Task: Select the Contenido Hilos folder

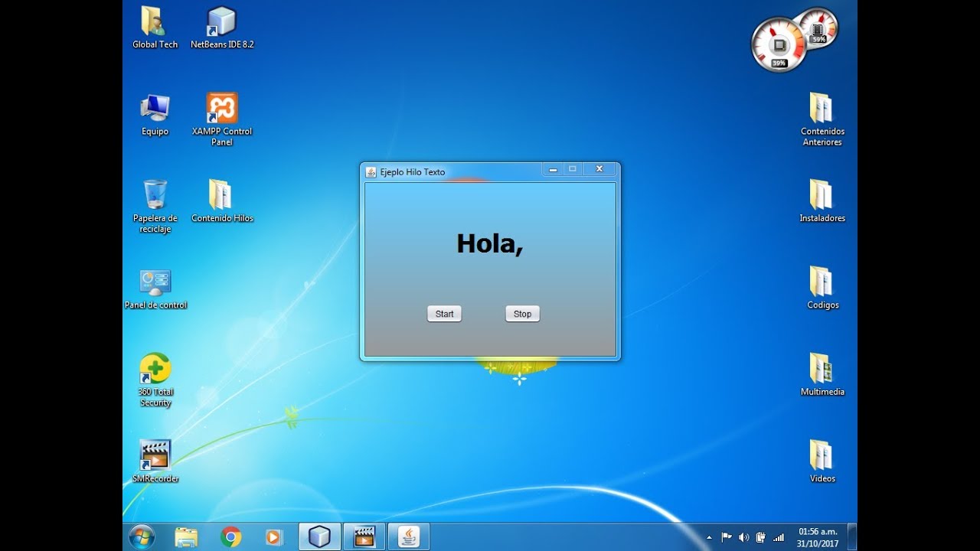Action: (222, 201)
